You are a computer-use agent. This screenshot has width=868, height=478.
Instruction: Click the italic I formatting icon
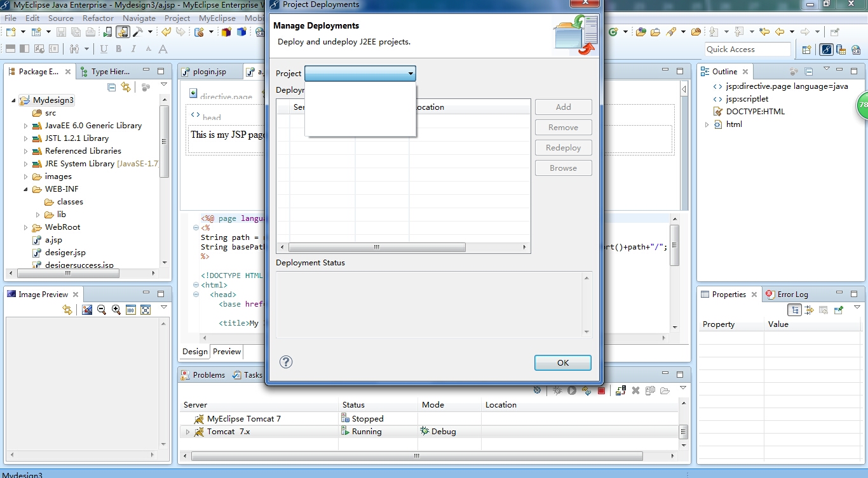133,49
